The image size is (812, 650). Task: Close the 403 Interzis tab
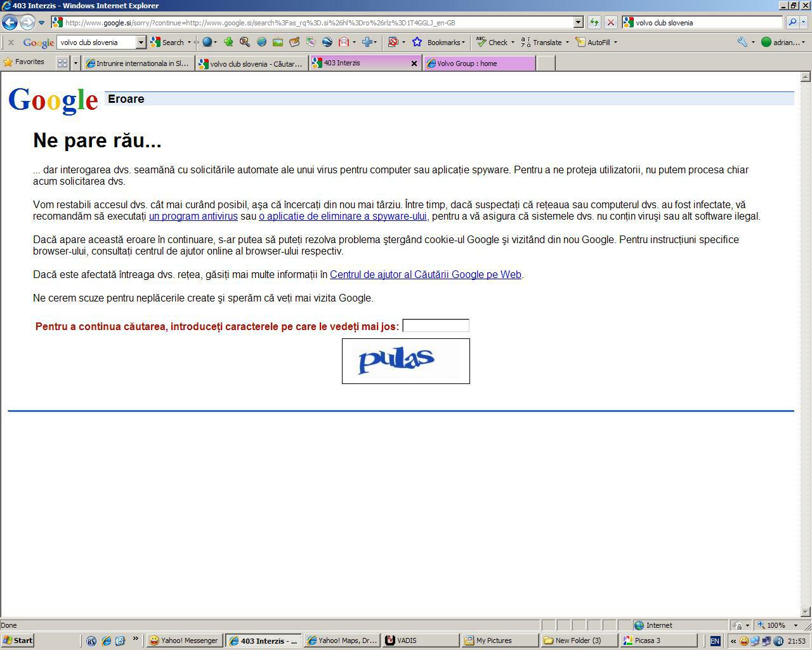414,63
